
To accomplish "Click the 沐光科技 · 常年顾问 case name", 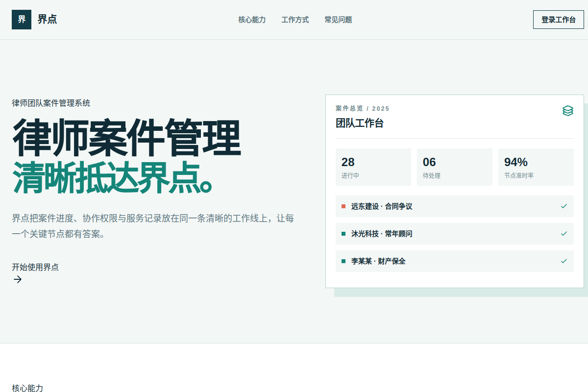I will click(x=382, y=234).
